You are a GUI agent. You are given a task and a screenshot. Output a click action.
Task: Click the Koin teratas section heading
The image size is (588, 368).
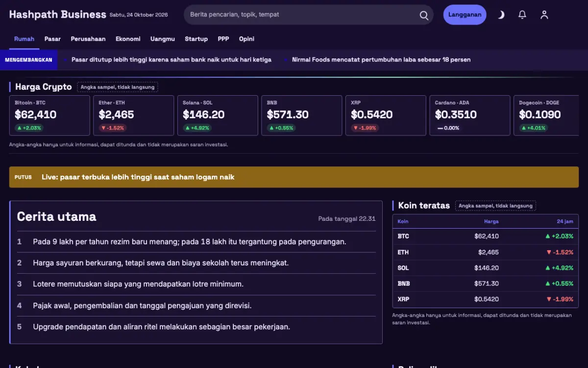pyautogui.click(x=424, y=206)
